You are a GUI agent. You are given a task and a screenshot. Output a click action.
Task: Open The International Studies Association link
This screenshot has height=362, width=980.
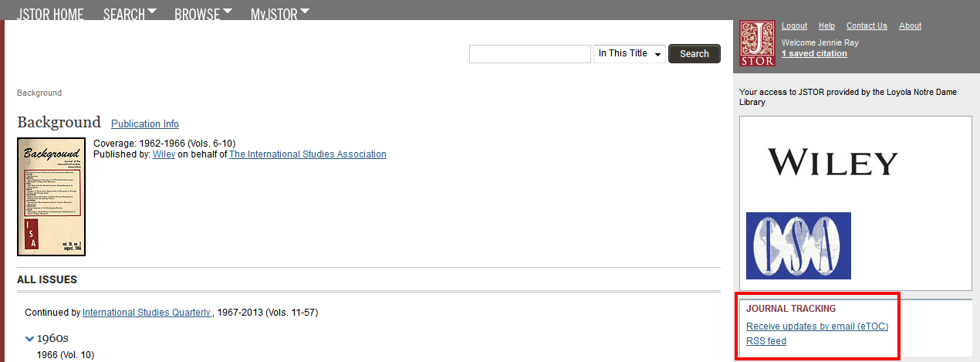[308, 154]
